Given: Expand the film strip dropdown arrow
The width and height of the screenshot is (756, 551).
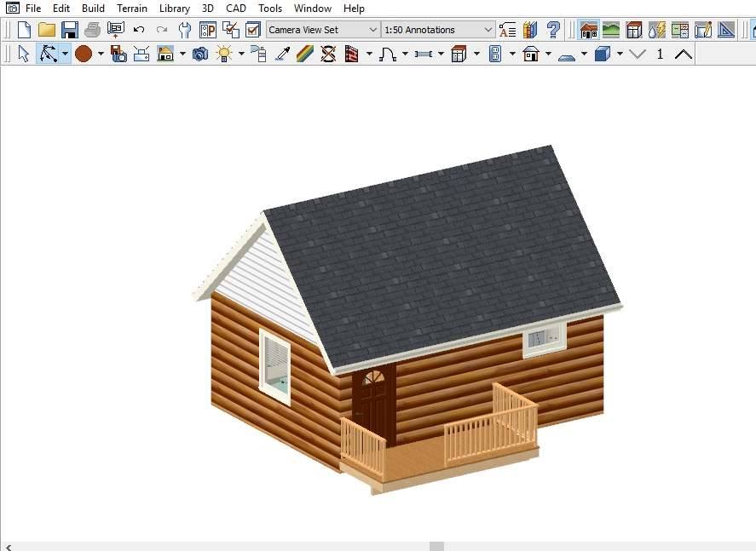Looking at the screenshot, I should 369,54.
